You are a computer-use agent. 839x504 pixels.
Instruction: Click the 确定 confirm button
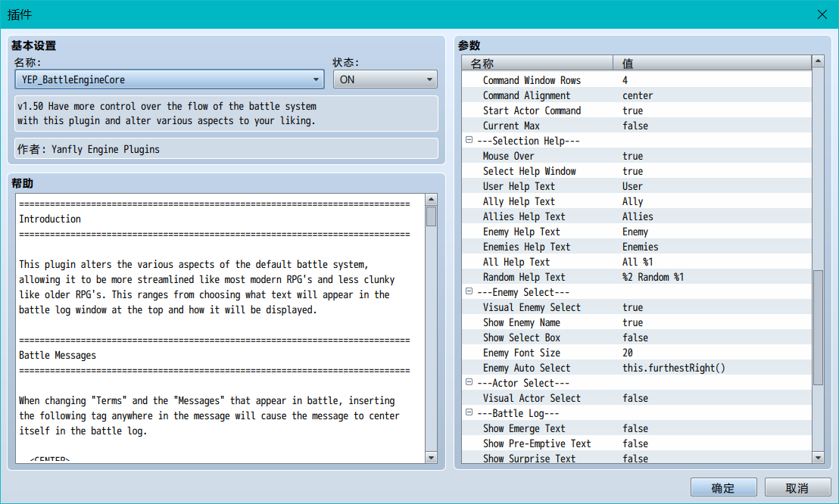click(x=723, y=487)
